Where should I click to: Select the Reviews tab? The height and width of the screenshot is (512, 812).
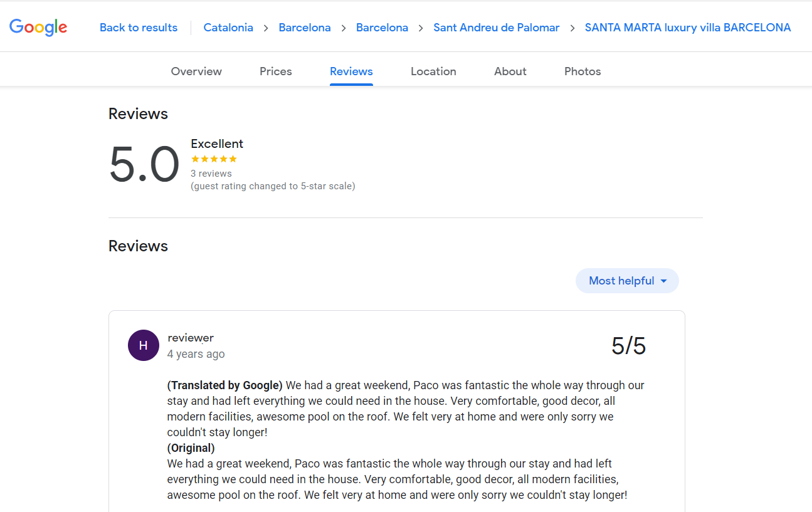point(351,71)
